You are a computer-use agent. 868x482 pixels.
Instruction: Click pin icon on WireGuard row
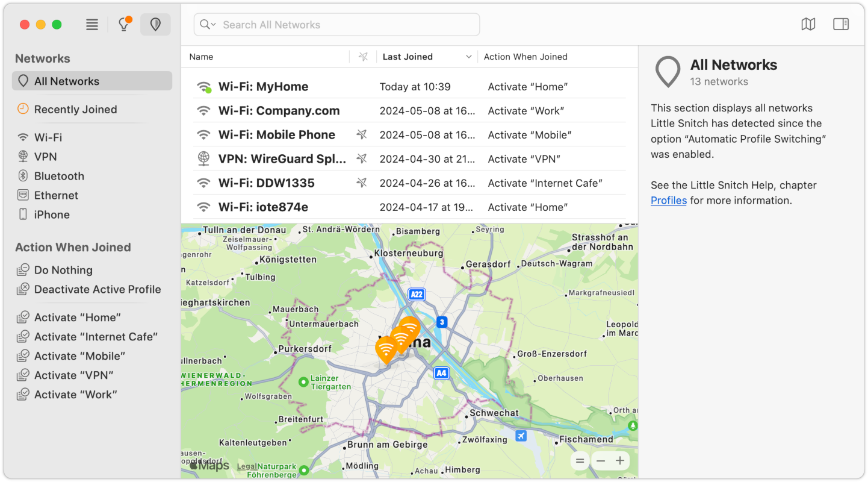click(362, 159)
